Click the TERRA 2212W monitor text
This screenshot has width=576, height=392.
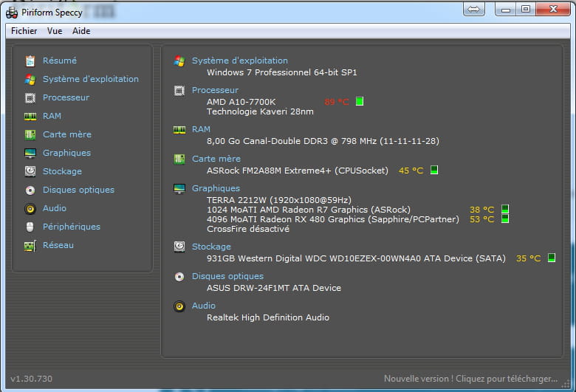(x=279, y=200)
